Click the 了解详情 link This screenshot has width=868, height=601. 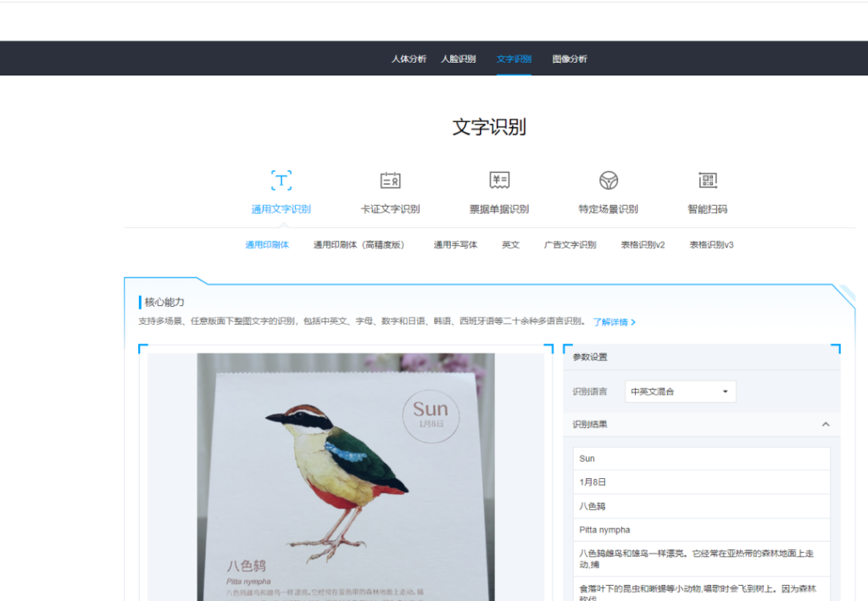614,322
